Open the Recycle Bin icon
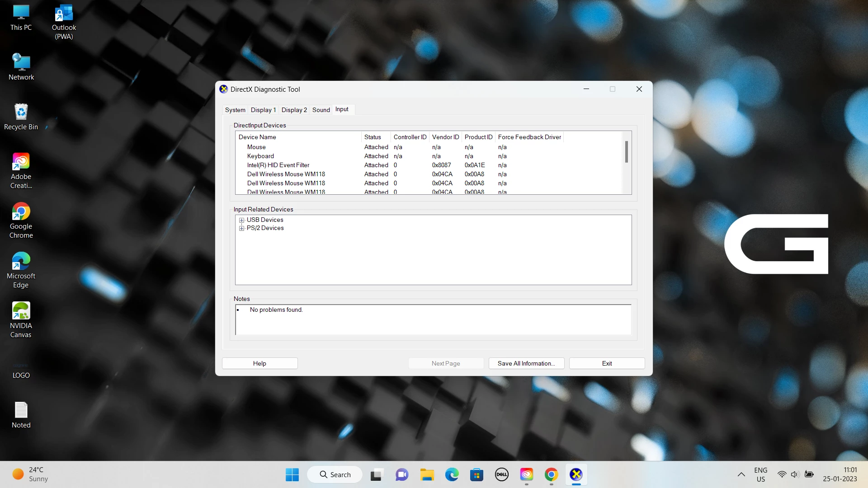 click(21, 112)
